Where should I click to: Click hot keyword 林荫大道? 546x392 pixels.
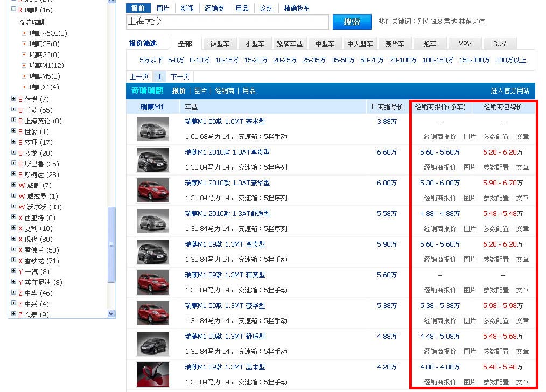tap(472, 22)
